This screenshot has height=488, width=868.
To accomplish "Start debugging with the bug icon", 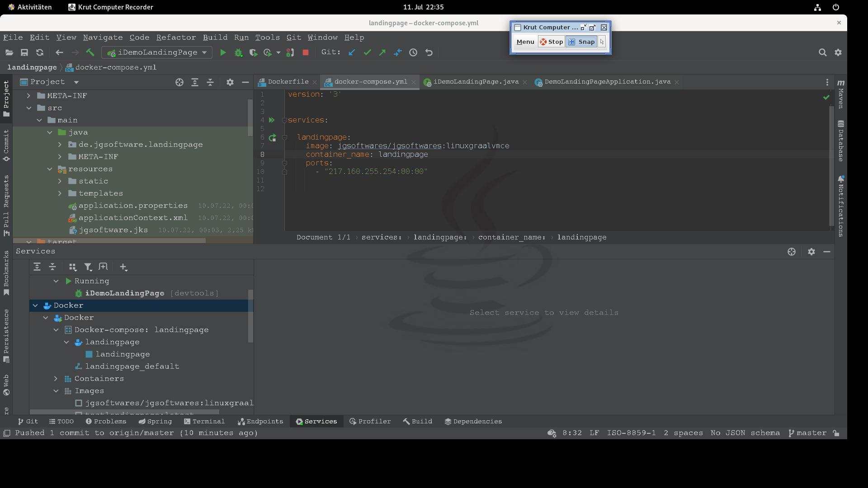I will pyautogui.click(x=238, y=52).
